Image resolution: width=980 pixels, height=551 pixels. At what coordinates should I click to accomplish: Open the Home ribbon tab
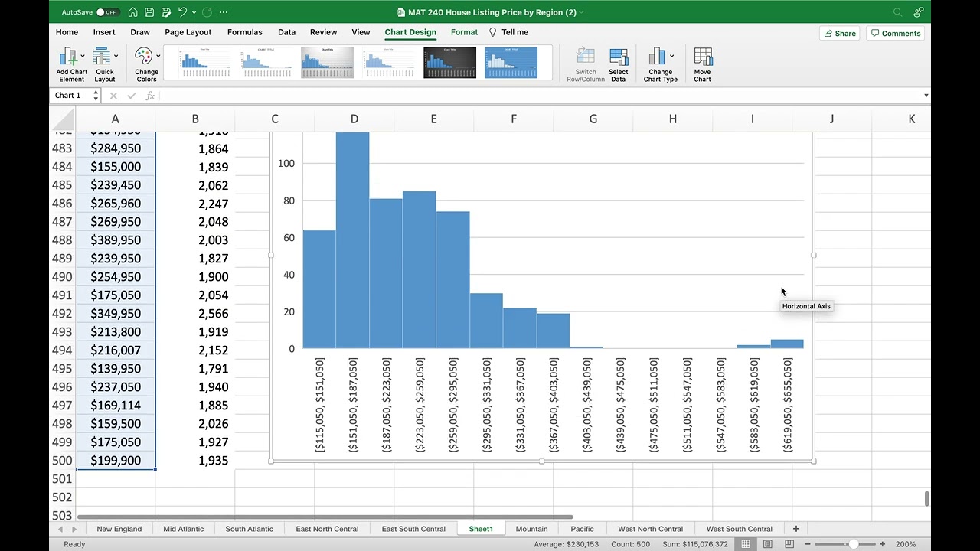[x=67, y=32]
